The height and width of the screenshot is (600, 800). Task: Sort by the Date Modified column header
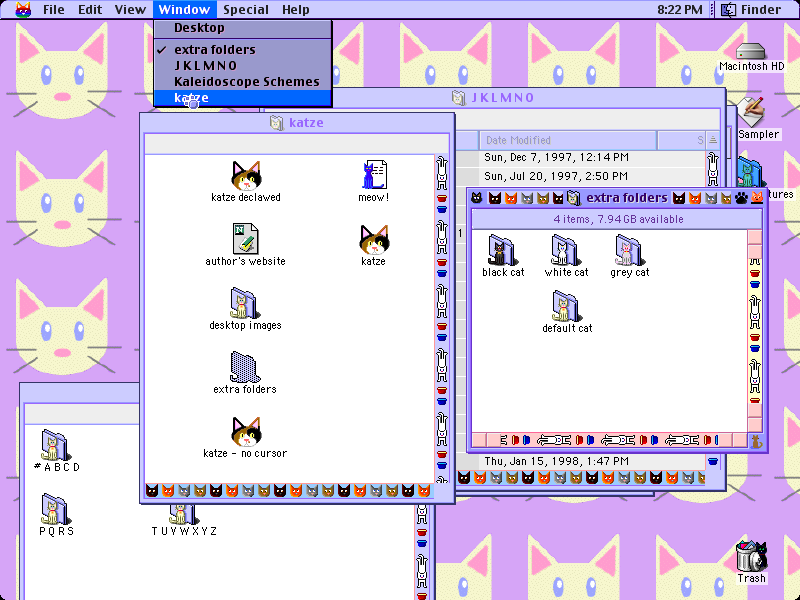[567, 140]
